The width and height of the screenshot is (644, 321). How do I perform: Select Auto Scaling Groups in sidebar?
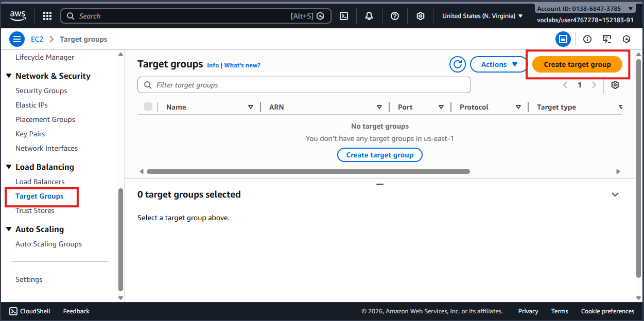pos(48,244)
